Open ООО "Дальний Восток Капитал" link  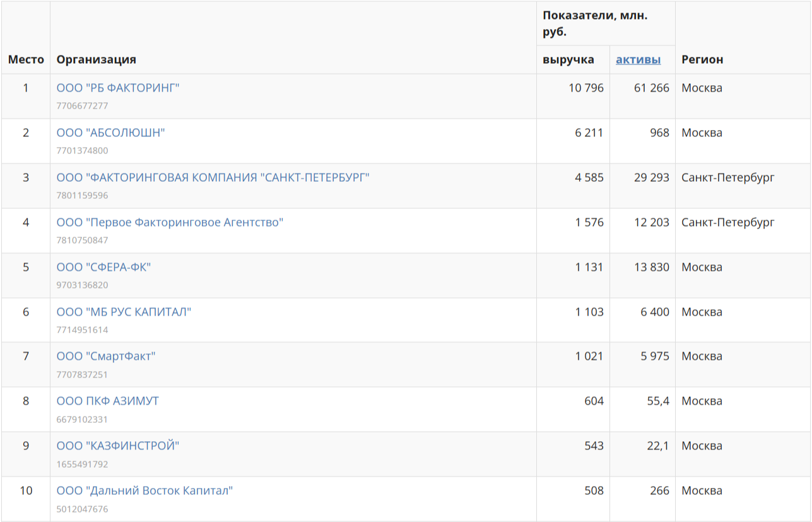click(x=144, y=490)
